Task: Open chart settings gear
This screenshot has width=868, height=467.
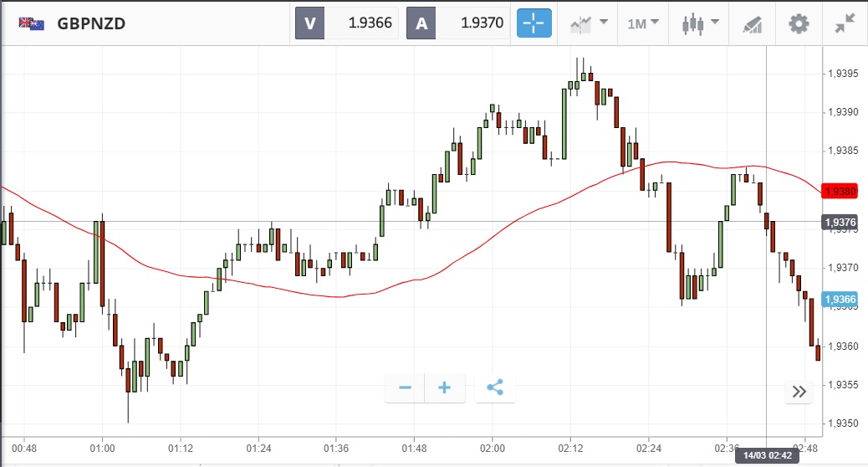Action: coord(799,23)
